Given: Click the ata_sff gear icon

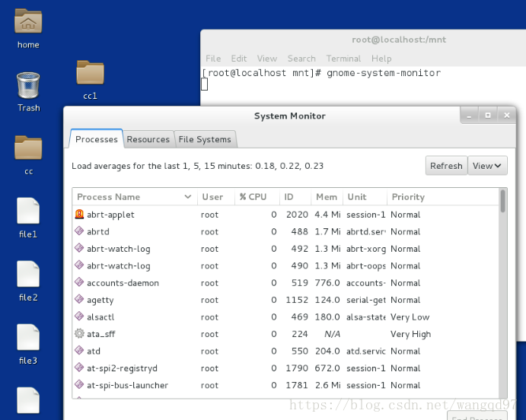Looking at the screenshot, I should pos(79,333).
